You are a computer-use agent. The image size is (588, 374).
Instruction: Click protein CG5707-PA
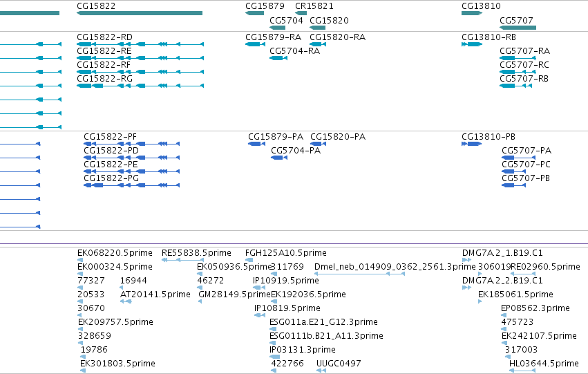click(519, 158)
